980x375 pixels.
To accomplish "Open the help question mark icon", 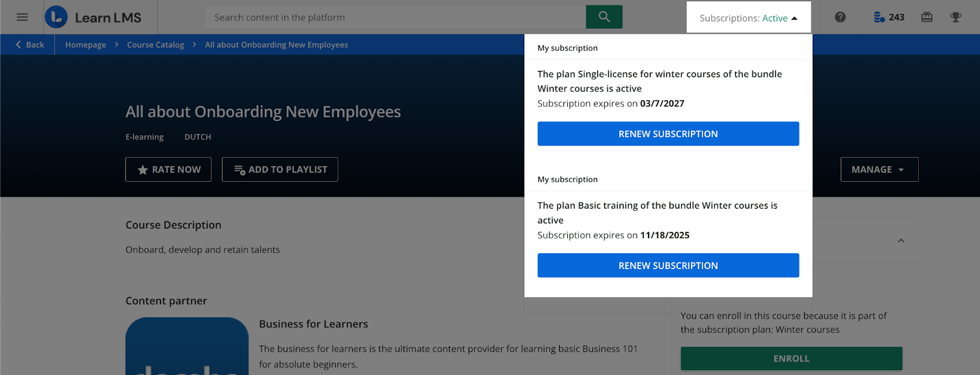I will (x=840, y=17).
